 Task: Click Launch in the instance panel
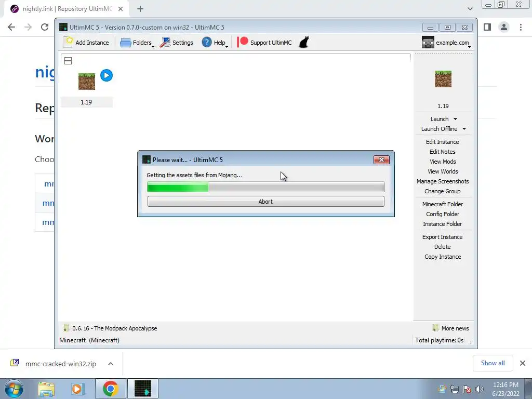440,119
